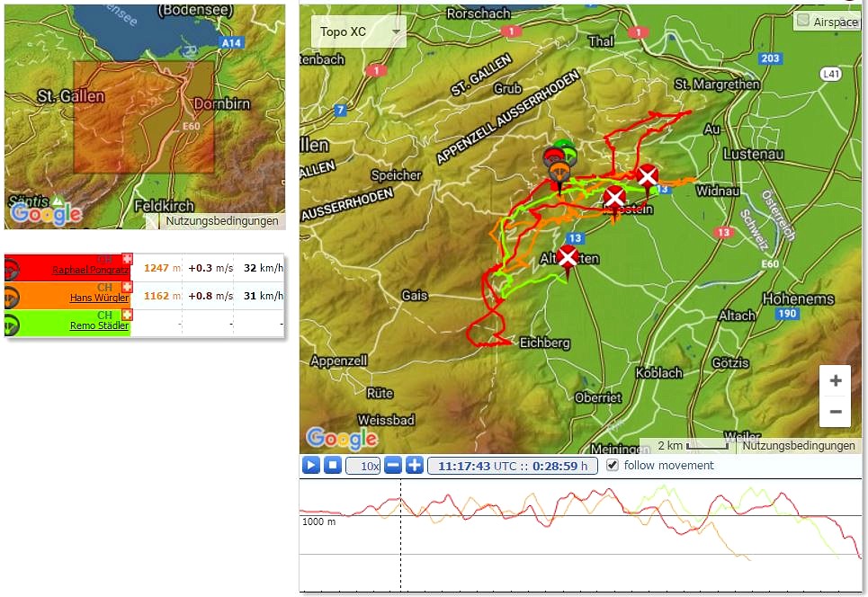This screenshot has height=597, width=868.
Task: Click the orange glider icon beside Hans Würgler
Action: 12,297
